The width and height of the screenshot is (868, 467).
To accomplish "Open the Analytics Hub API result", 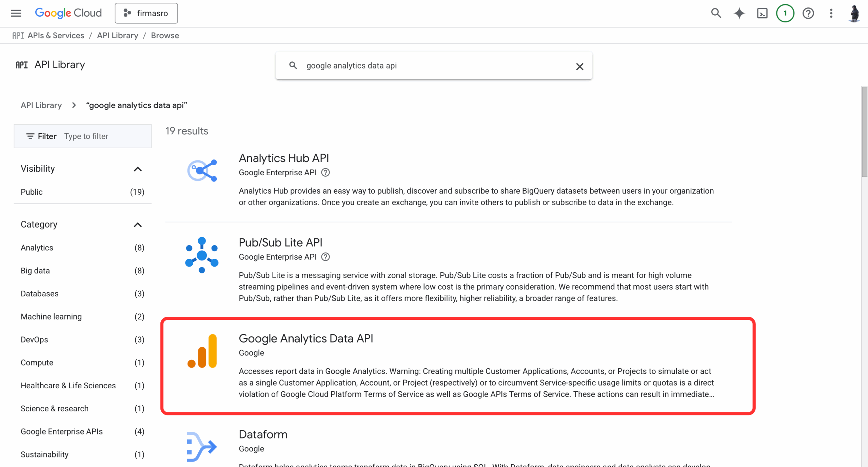I will click(284, 158).
